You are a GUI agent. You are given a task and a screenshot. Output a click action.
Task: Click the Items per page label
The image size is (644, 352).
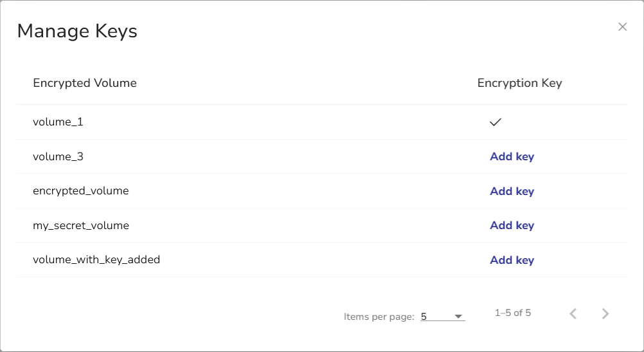379,317
